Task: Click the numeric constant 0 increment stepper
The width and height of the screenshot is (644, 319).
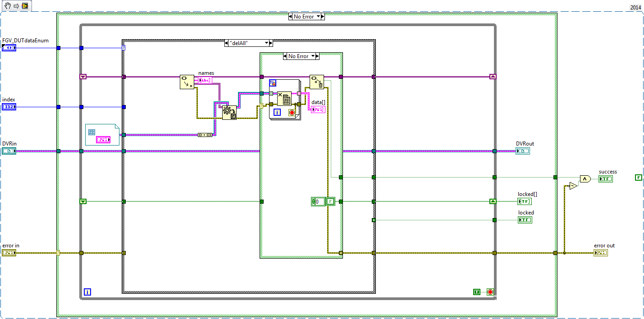Action: click(313, 200)
